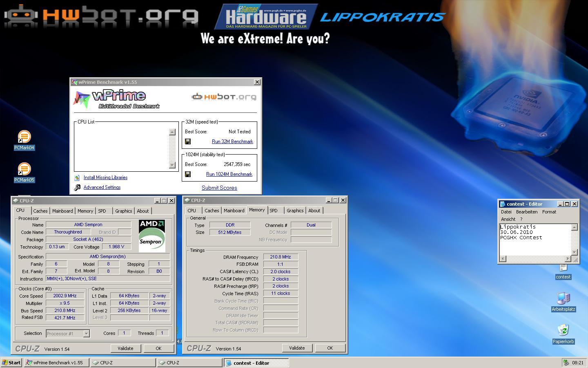Open the PCMark05 desktop shortcut

pos(24,173)
